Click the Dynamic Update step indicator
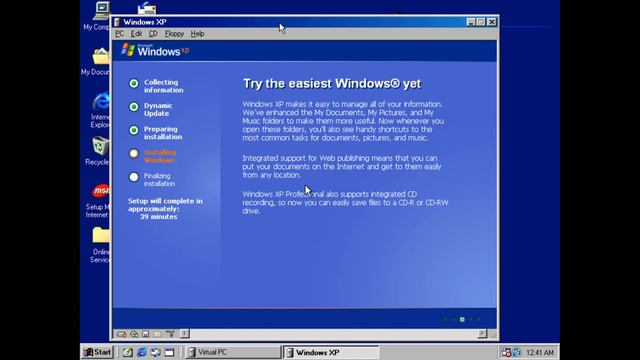Screen dimensions: 640x360 click(x=134, y=107)
